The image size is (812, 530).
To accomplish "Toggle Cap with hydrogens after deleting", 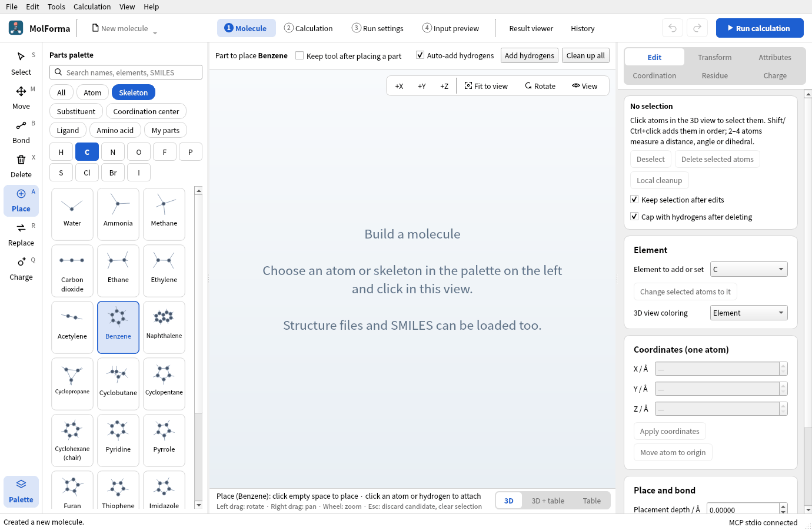I will (x=634, y=217).
